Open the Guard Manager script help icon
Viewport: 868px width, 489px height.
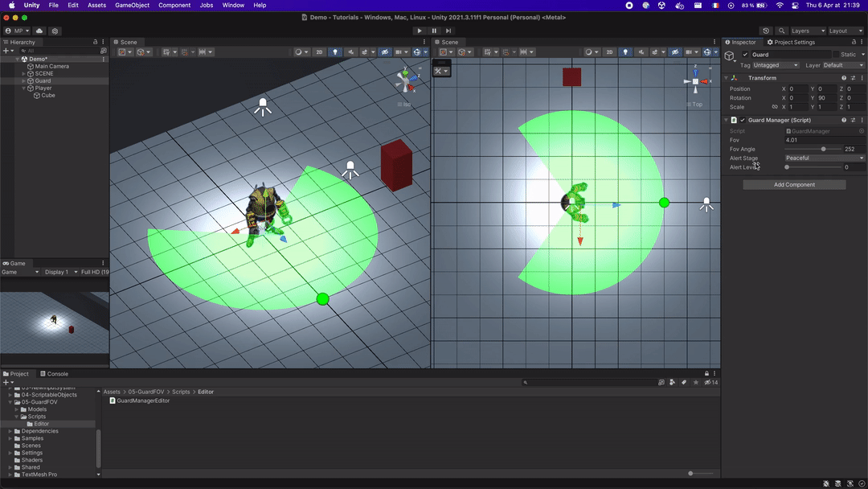[844, 120]
